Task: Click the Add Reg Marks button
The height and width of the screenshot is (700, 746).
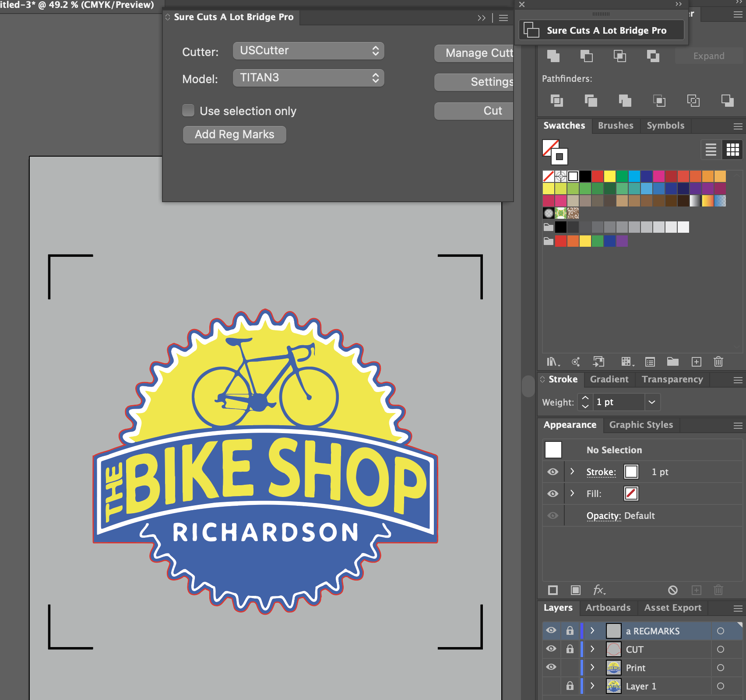Action: coord(235,134)
